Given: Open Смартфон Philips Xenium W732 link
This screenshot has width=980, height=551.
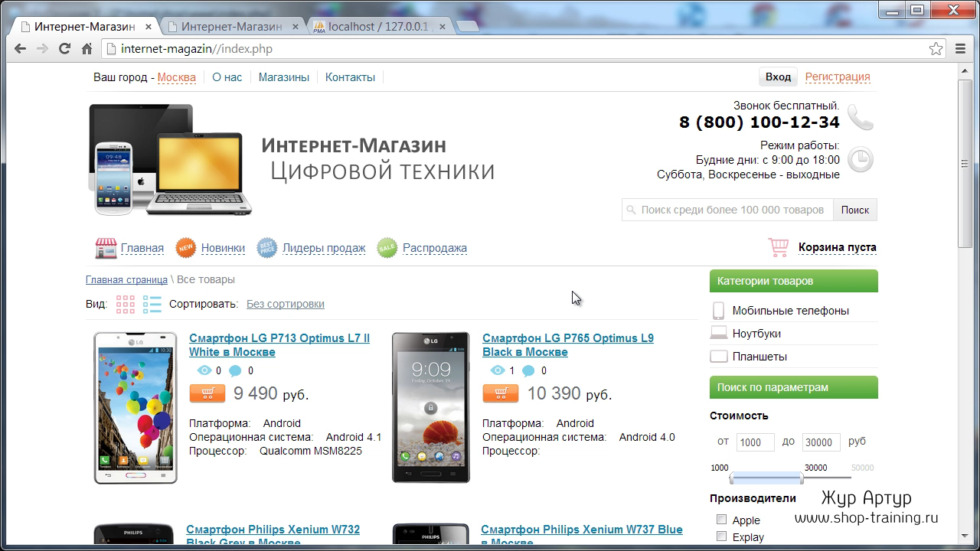Looking at the screenshot, I should click(273, 536).
